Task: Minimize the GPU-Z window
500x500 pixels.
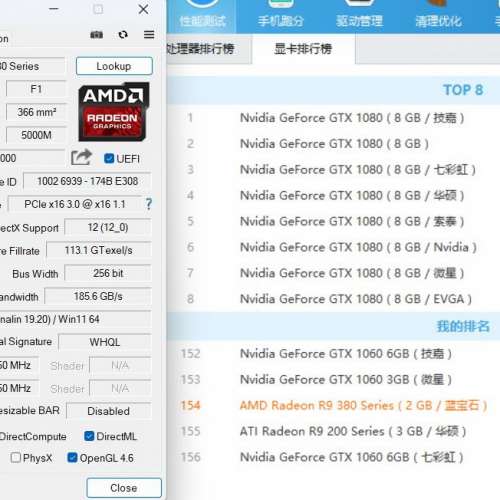Action: click(x=54, y=9)
